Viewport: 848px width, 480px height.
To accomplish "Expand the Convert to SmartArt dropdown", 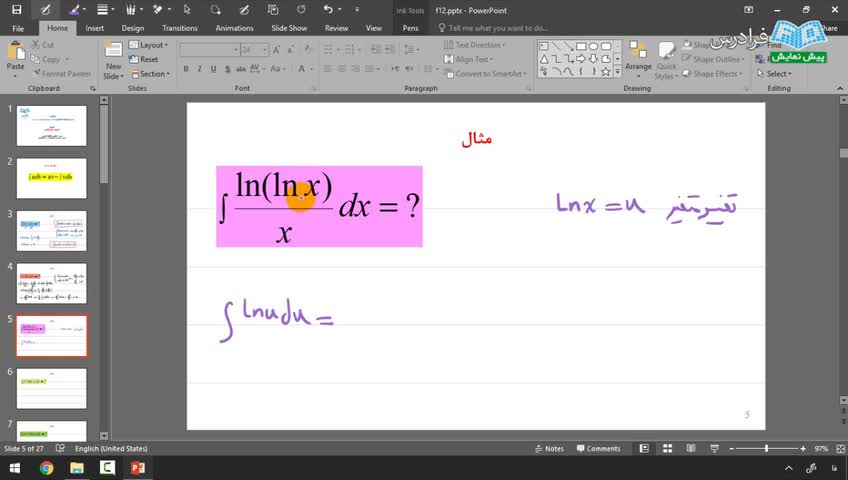I will pos(485,74).
